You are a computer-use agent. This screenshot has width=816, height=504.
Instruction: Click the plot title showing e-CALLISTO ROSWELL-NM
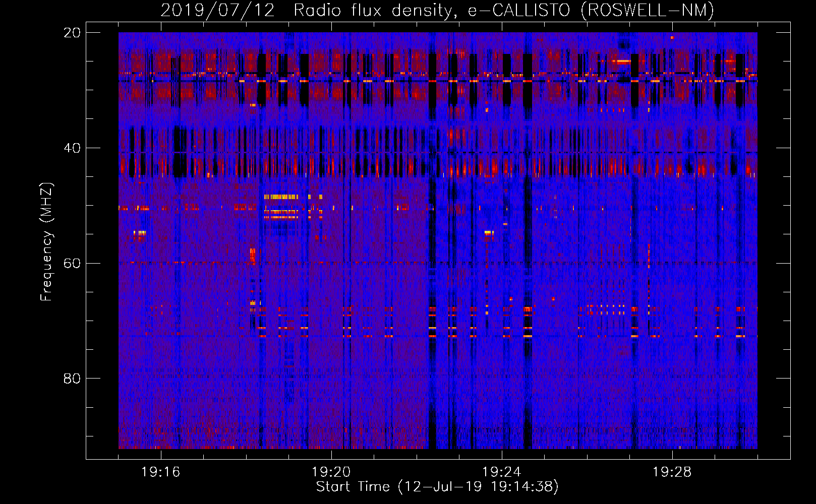tap(437, 10)
